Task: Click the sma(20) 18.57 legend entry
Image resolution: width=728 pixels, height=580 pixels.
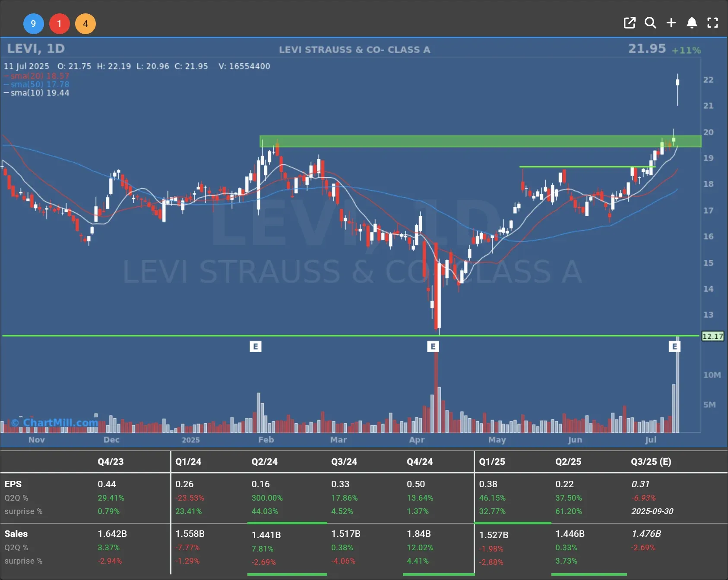Action: (x=37, y=76)
